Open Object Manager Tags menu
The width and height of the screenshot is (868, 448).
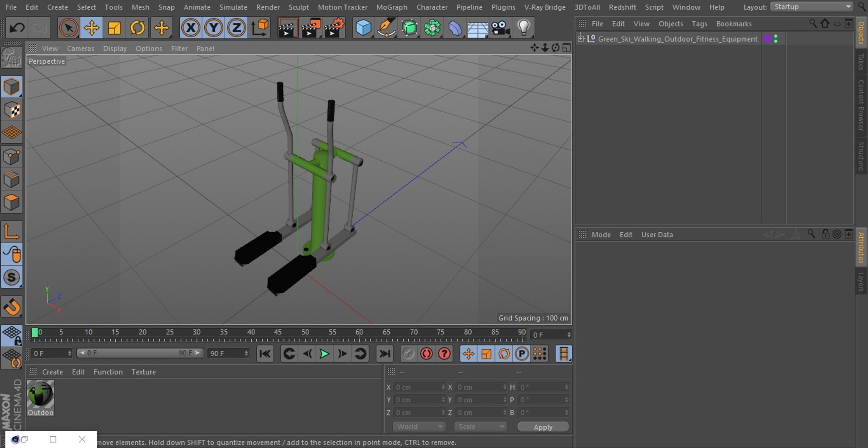point(699,24)
